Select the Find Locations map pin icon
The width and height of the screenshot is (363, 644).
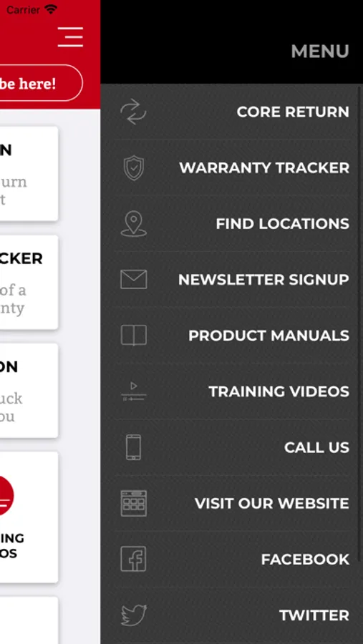coord(133,224)
